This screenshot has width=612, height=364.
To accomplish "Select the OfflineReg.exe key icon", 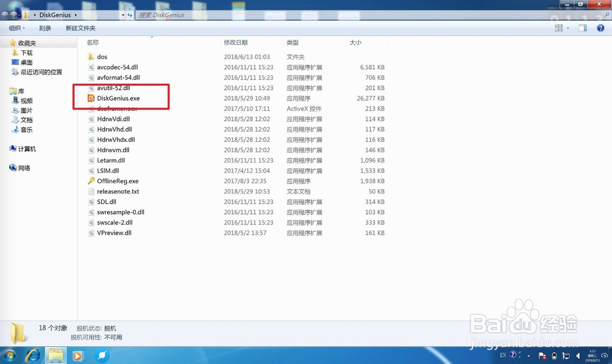I will [x=91, y=181].
